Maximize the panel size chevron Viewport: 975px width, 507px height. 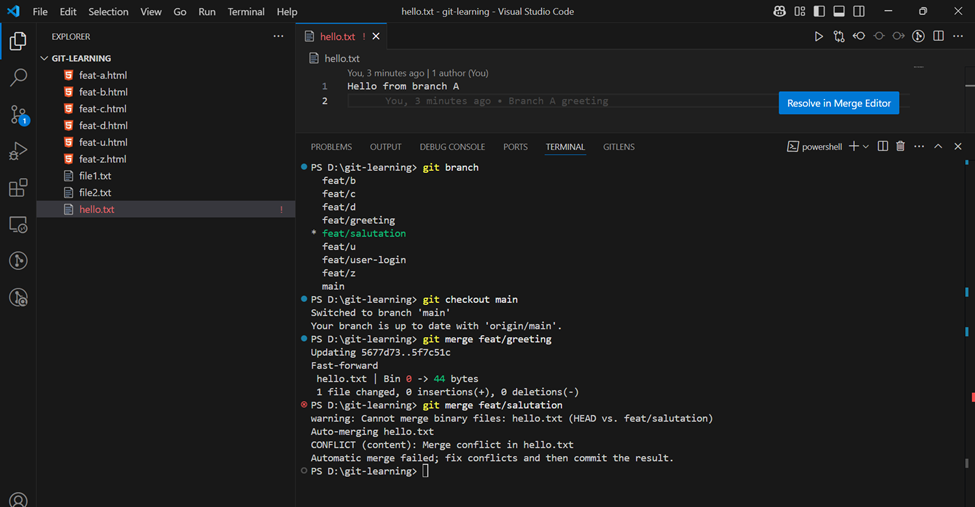point(938,146)
